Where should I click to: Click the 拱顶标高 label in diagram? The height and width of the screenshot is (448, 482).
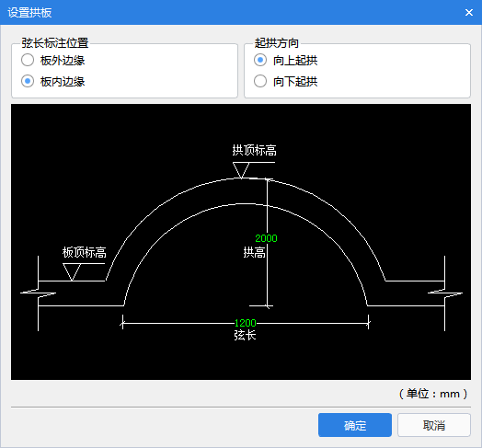pos(254,150)
